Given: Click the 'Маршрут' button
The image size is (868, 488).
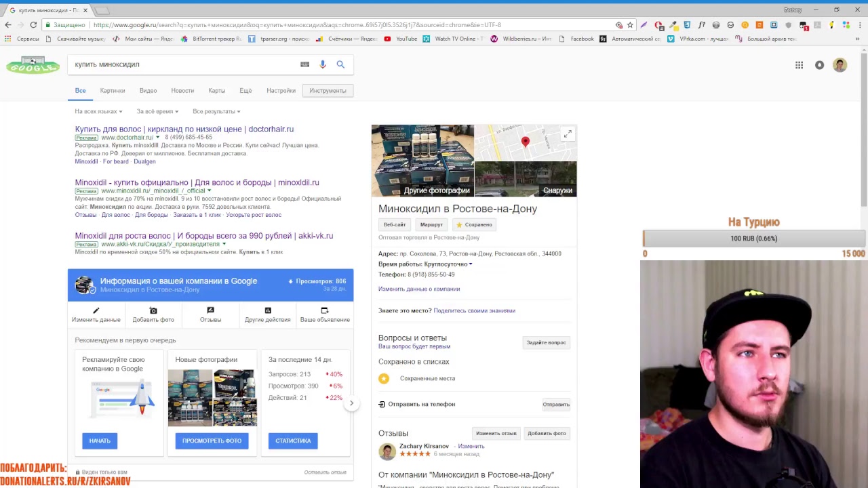Looking at the screenshot, I should pos(431,224).
